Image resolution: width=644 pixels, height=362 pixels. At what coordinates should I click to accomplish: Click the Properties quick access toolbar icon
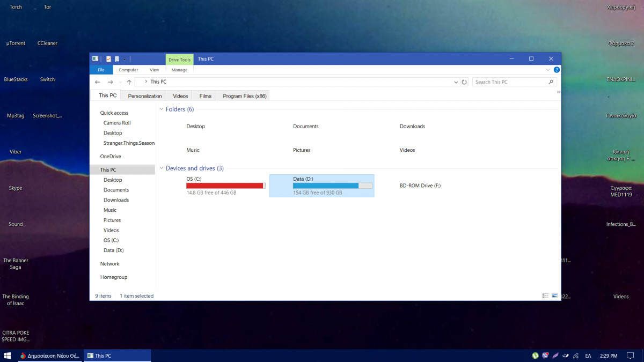click(x=108, y=59)
